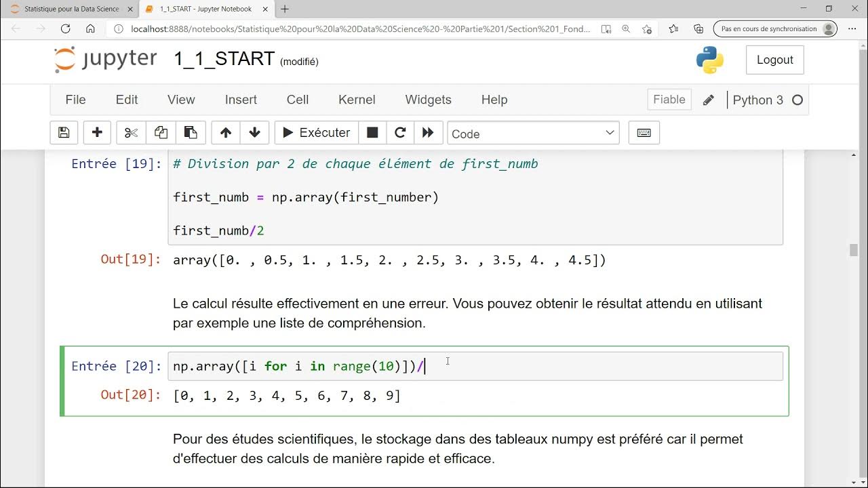
Task: Open the Cell menu
Action: [298, 100]
